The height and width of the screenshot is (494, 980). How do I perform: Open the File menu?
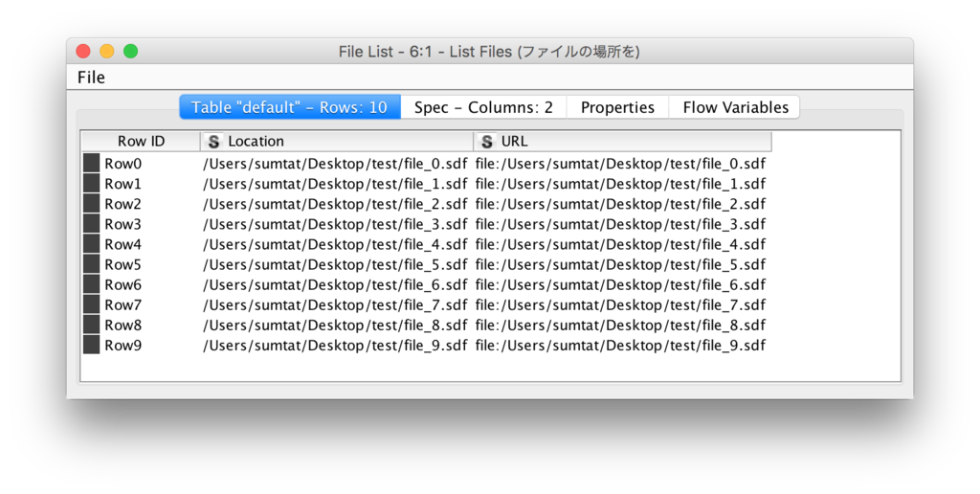(91, 78)
